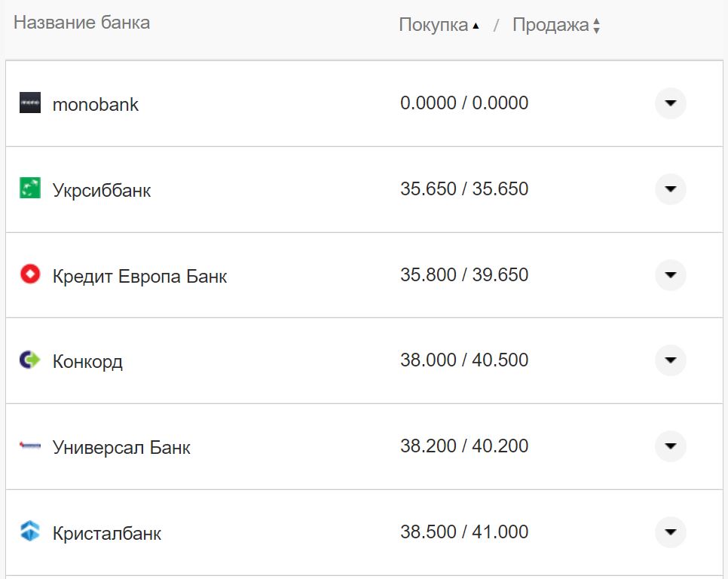Screen dimensions: 728x579
Task: Click the ascending arrow next to Покупка
Action: tap(476, 25)
